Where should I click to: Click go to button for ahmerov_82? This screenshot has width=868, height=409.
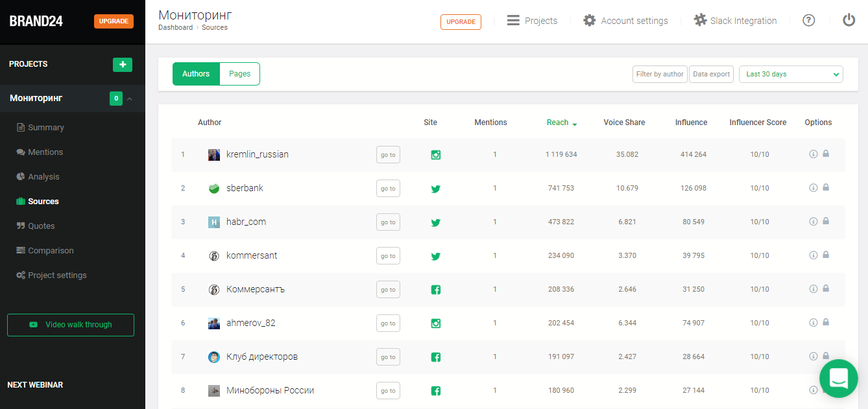click(388, 323)
